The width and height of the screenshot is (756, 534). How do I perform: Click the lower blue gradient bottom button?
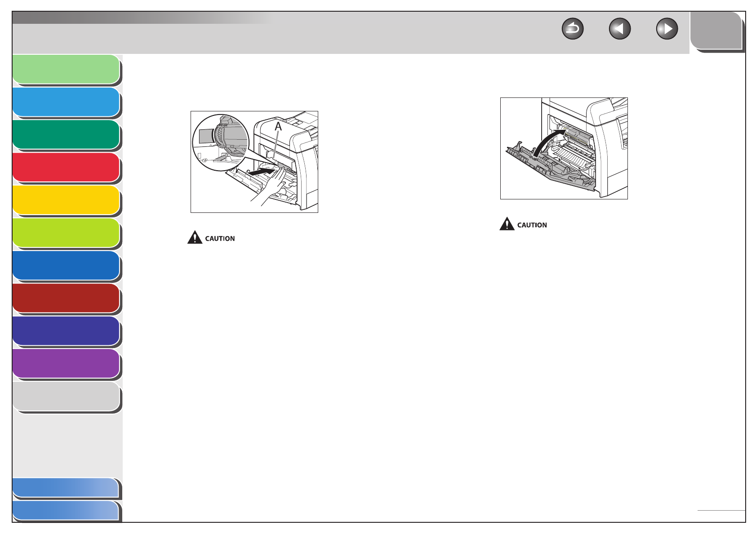coord(67,511)
